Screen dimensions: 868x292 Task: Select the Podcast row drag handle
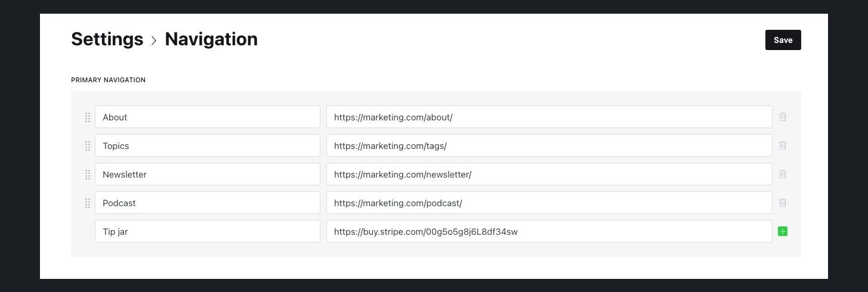(x=88, y=203)
